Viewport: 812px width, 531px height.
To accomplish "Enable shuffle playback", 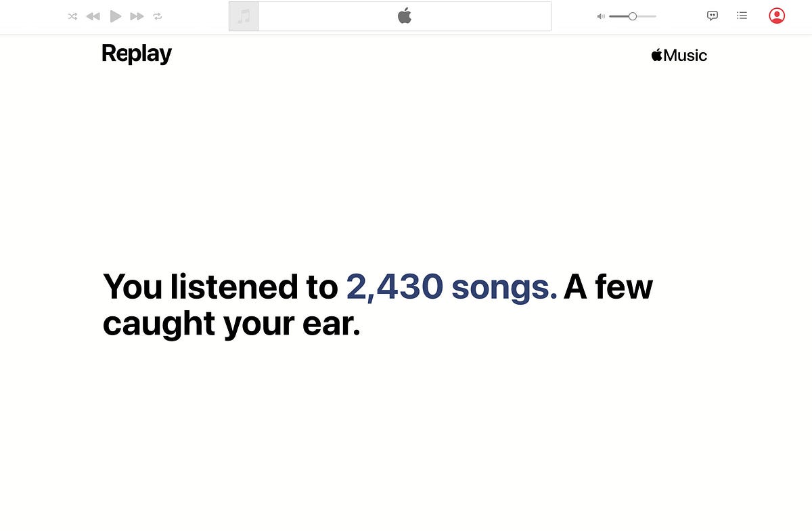I will (72, 16).
